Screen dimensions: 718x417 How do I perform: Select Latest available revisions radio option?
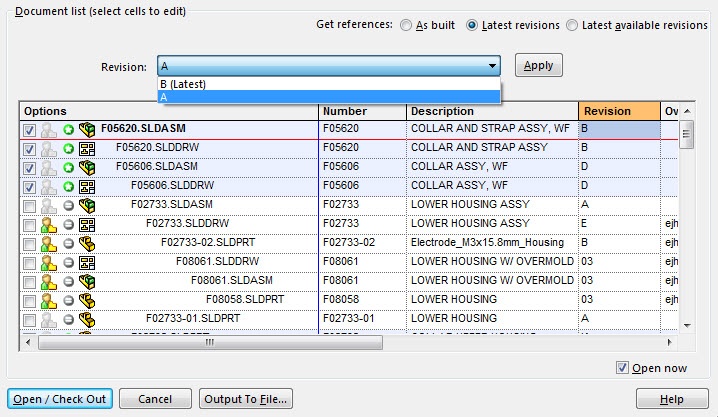tap(572, 25)
